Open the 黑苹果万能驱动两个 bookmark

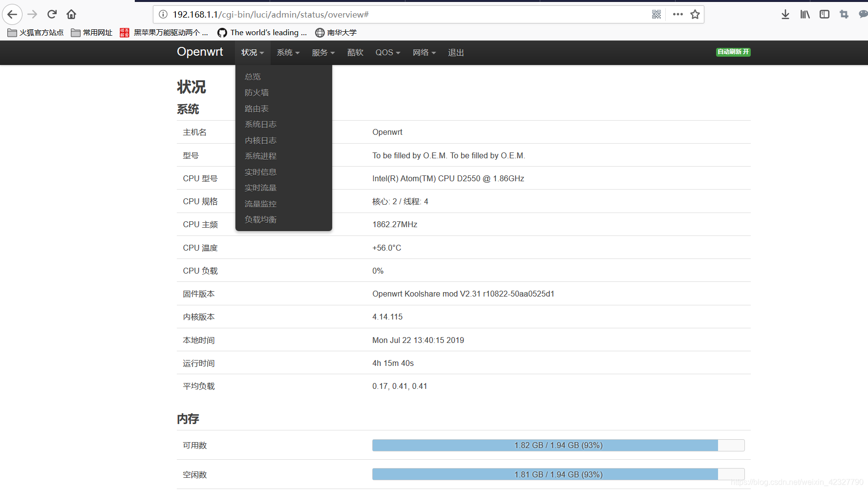(164, 33)
